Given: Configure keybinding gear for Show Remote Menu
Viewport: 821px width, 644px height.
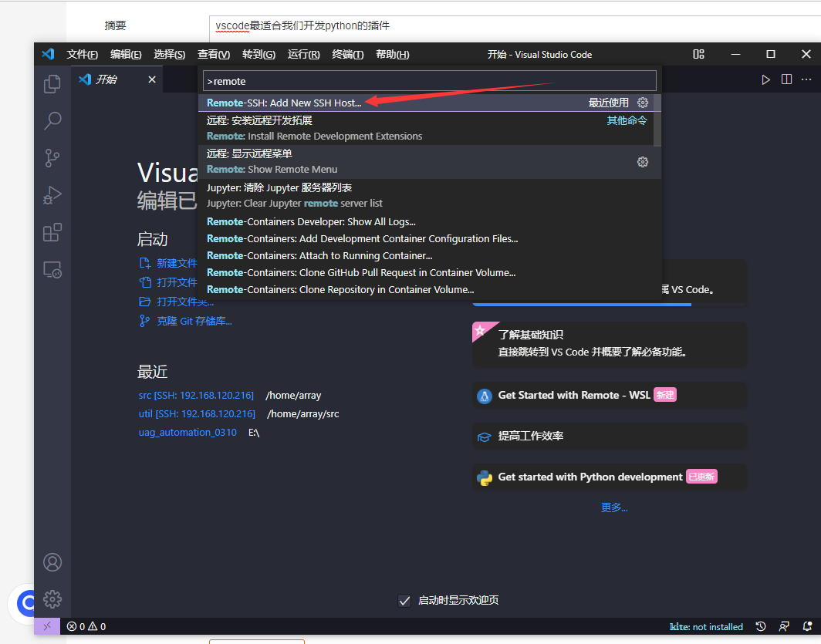Looking at the screenshot, I should point(643,162).
